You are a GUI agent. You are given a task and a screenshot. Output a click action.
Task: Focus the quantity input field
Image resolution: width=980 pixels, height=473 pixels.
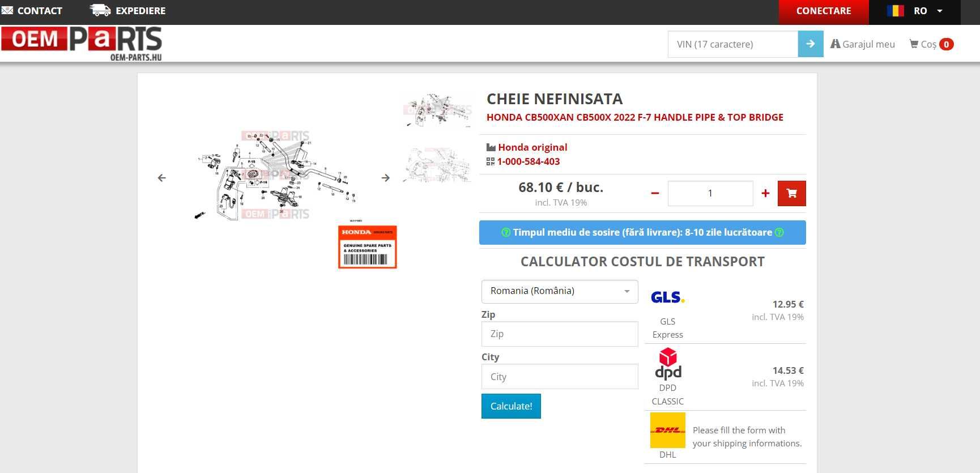[710, 194]
